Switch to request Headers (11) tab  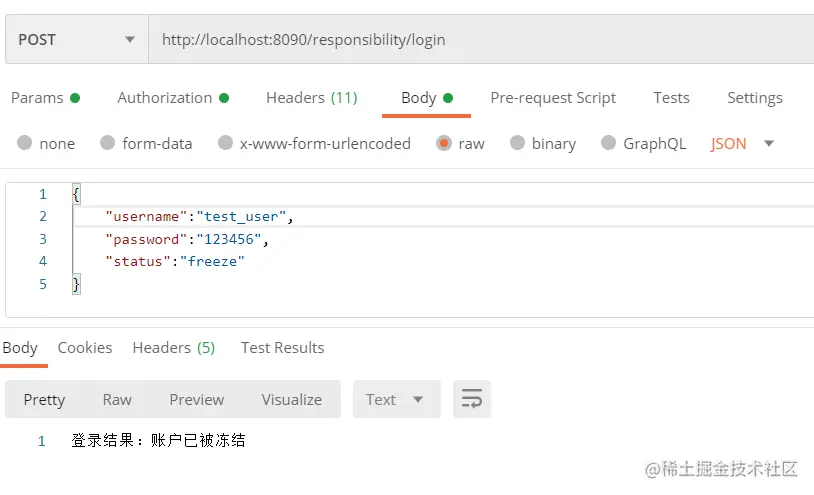311,97
